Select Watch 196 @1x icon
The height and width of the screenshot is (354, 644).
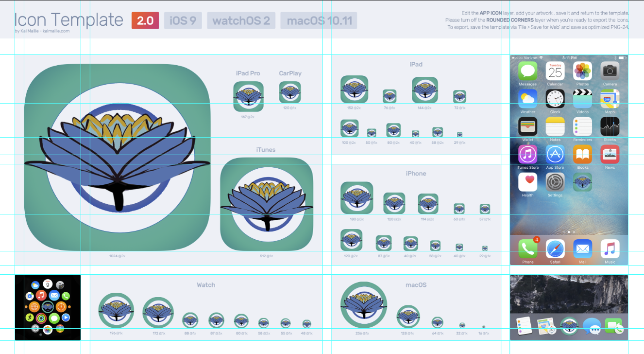point(116,311)
